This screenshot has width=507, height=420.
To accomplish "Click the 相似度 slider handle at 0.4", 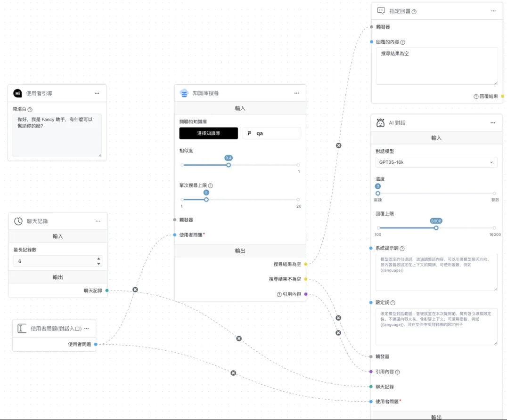I will pyautogui.click(x=229, y=165).
